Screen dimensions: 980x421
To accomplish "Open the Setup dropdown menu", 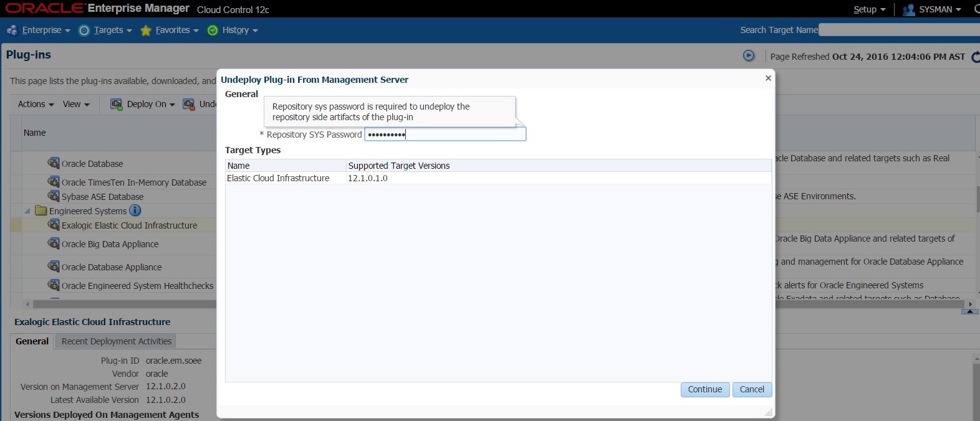I will (x=869, y=9).
